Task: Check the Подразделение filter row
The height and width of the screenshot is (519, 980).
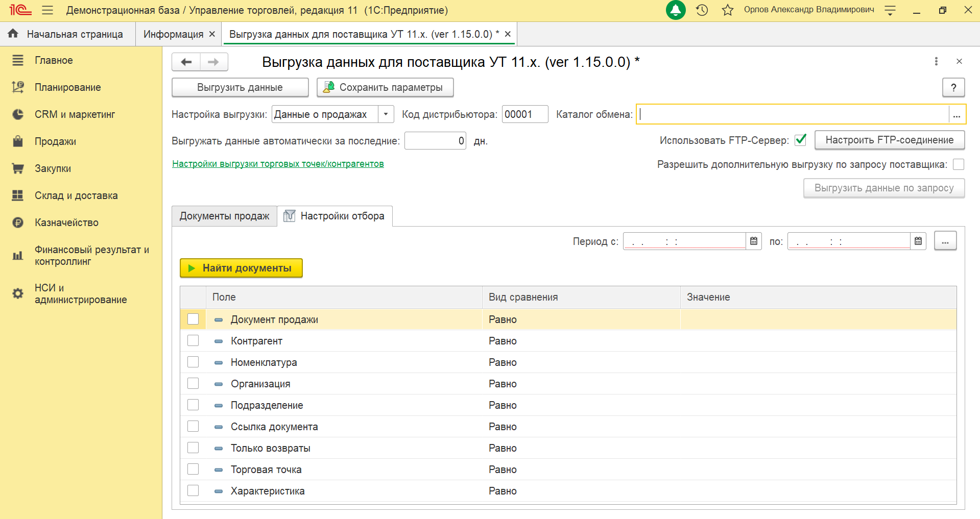Action: [x=193, y=405]
